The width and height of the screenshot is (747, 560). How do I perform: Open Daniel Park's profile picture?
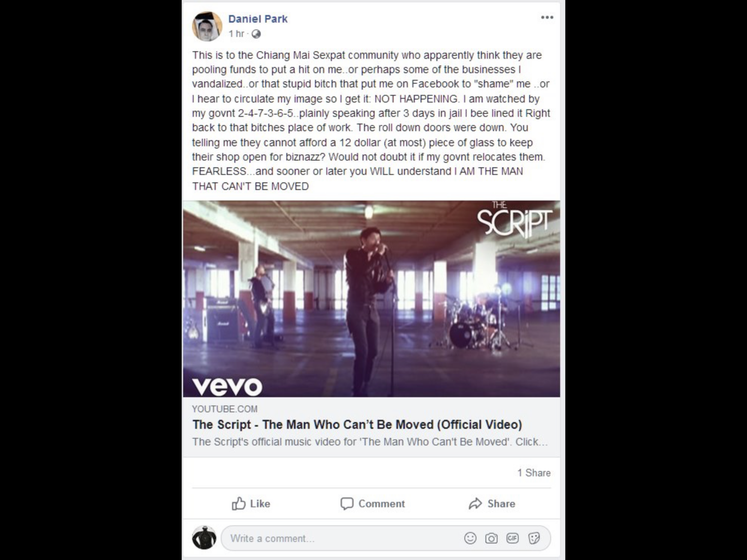207,26
